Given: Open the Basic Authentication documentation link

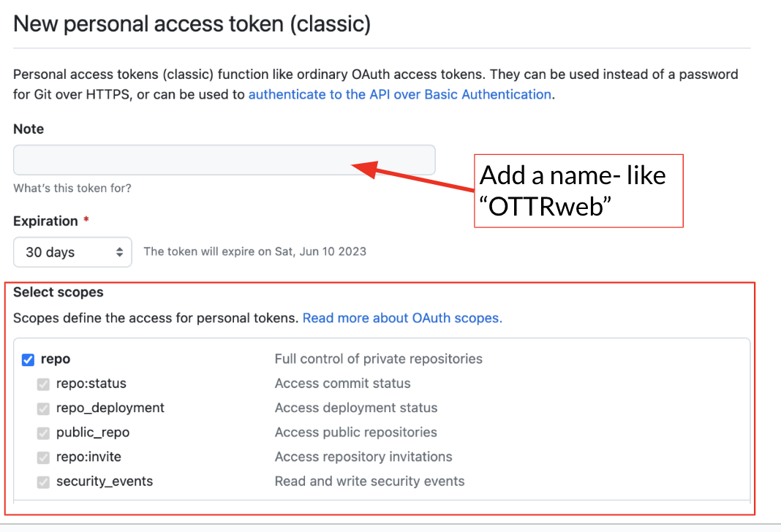Looking at the screenshot, I should click(x=400, y=94).
